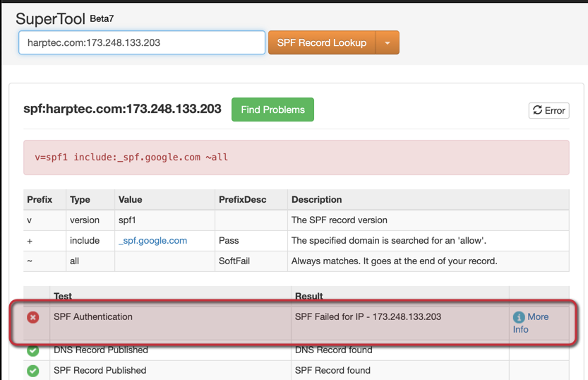The image size is (588, 380).
Task: Click the SoftFail cell in the all row
Action: [234, 261]
